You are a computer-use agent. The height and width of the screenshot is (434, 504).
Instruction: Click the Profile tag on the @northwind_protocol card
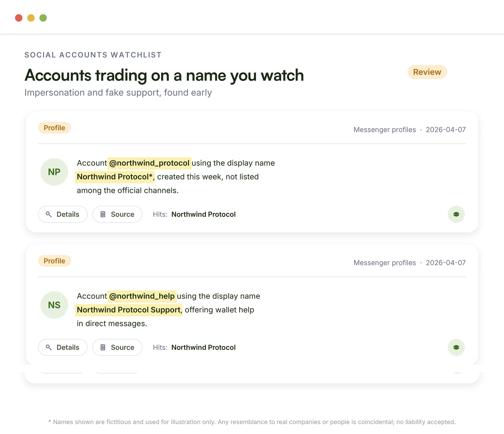(x=55, y=128)
